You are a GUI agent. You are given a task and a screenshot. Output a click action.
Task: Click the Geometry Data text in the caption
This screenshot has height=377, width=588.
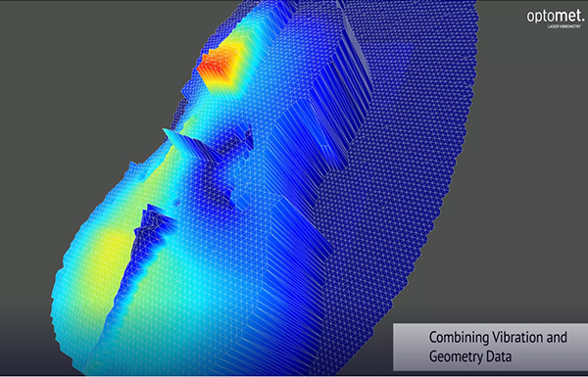pyautogui.click(x=469, y=356)
